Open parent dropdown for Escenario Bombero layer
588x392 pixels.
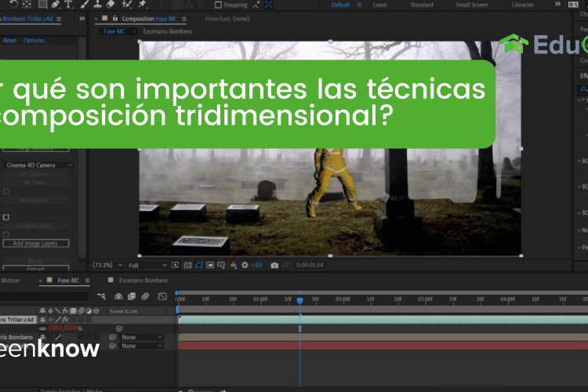[x=141, y=337]
